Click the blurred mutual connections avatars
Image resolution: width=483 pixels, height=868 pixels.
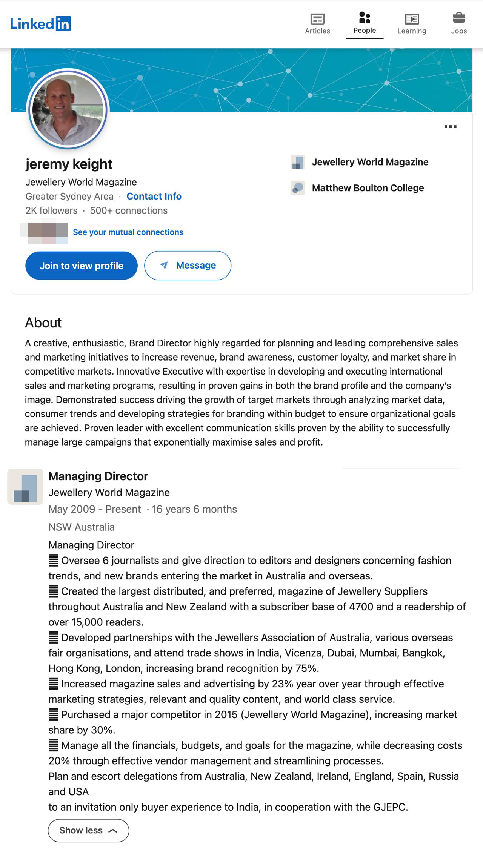tap(47, 232)
